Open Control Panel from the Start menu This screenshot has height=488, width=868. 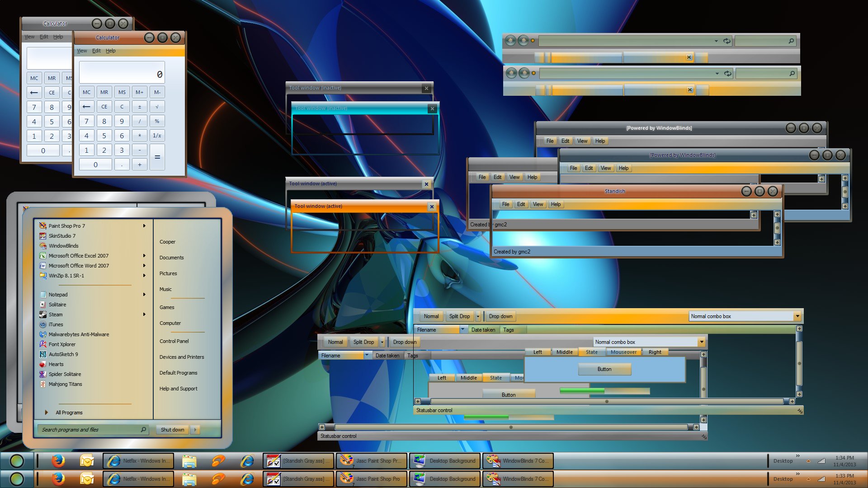174,342
